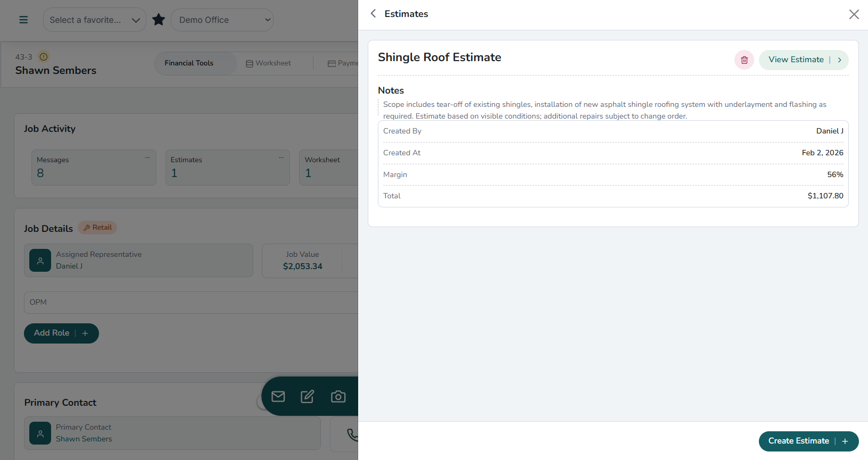This screenshot has width=868, height=460.
Task: Close the Estimates side panel
Action: coord(854,14)
